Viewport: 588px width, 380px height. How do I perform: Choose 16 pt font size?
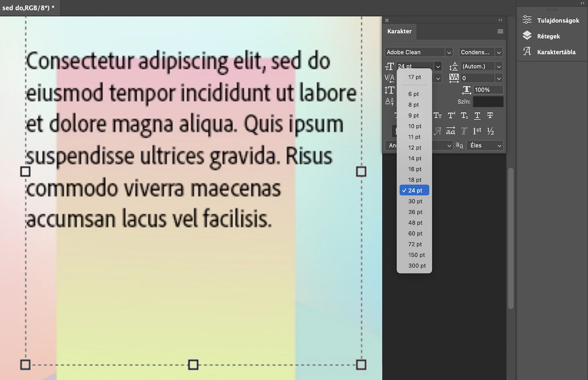click(x=414, y=169)
